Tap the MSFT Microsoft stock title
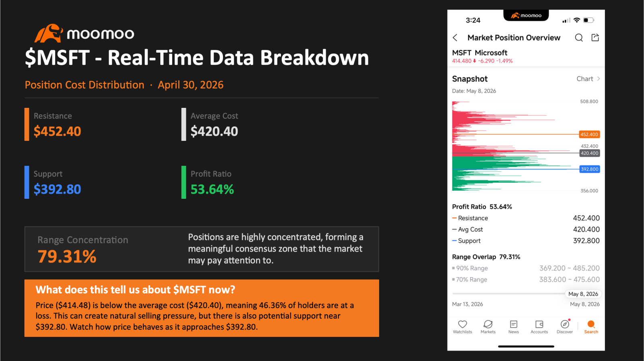This screenshot has width=644, height=361. (x=479, y=53)
